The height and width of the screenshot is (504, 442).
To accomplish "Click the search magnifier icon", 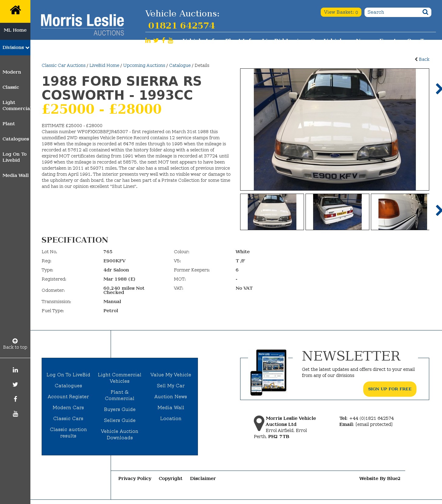I will point(425,12).
